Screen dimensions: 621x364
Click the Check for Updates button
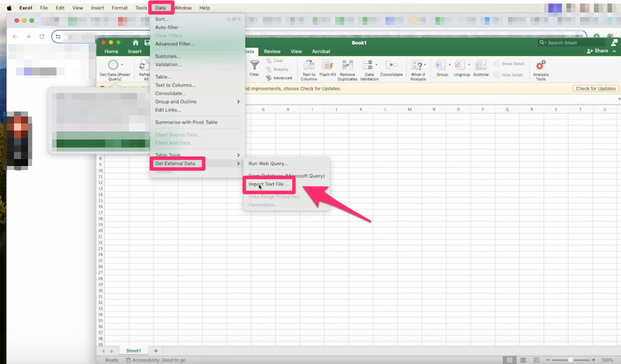coord(595,88)
